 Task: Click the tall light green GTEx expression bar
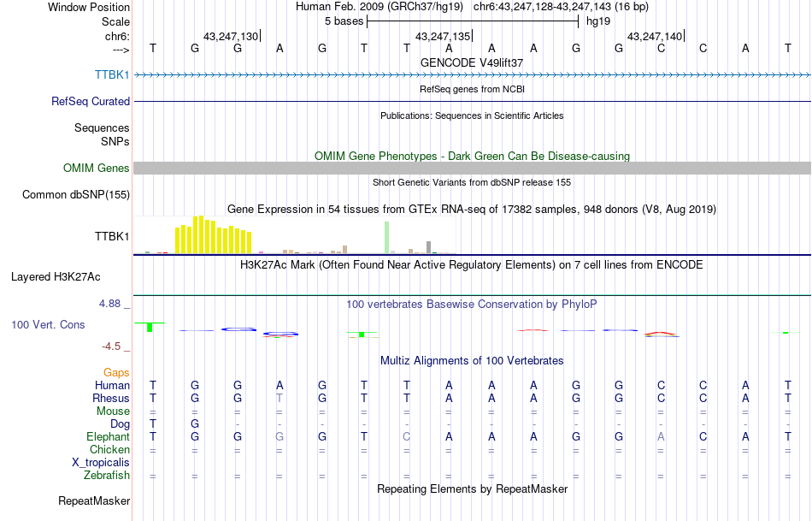click(x=387, y=238)
